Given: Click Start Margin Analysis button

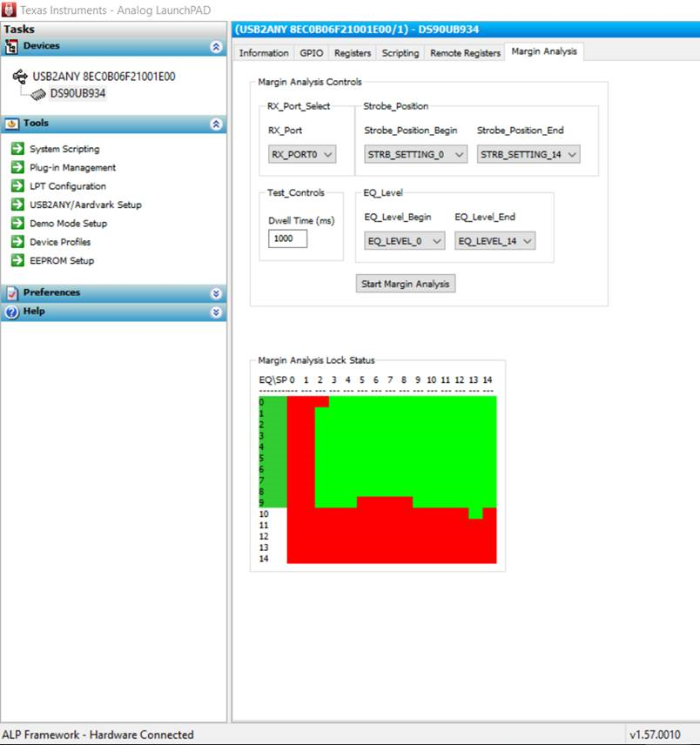Looking at the screenshot, I should pyautogui.click(x=406, y=284).
